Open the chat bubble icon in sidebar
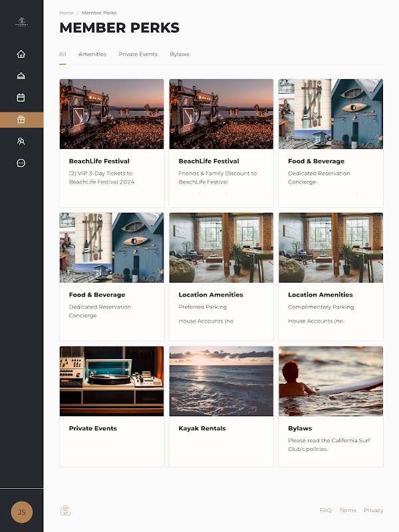This screenshot has width=399, height=532. (x=21, y=163)
